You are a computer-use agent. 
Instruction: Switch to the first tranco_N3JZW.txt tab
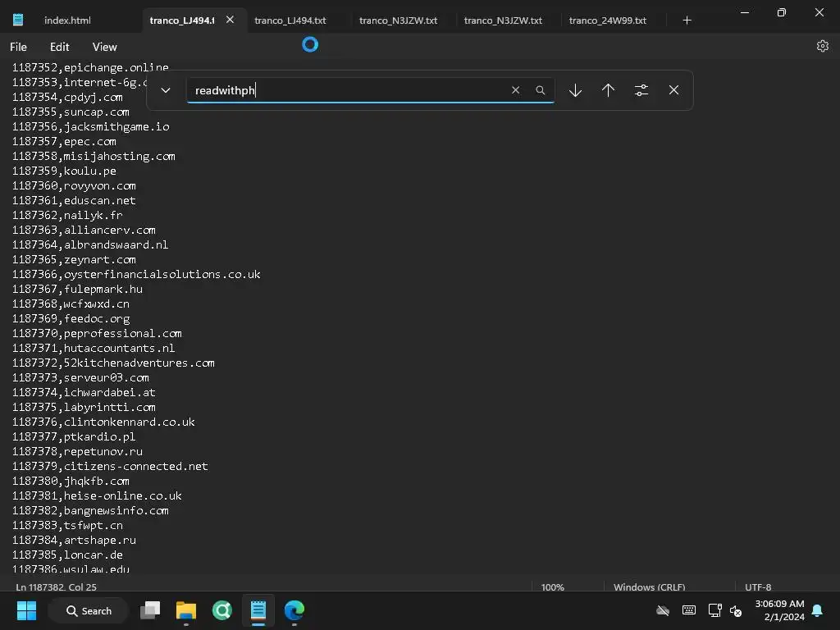(x=398, y=21)
